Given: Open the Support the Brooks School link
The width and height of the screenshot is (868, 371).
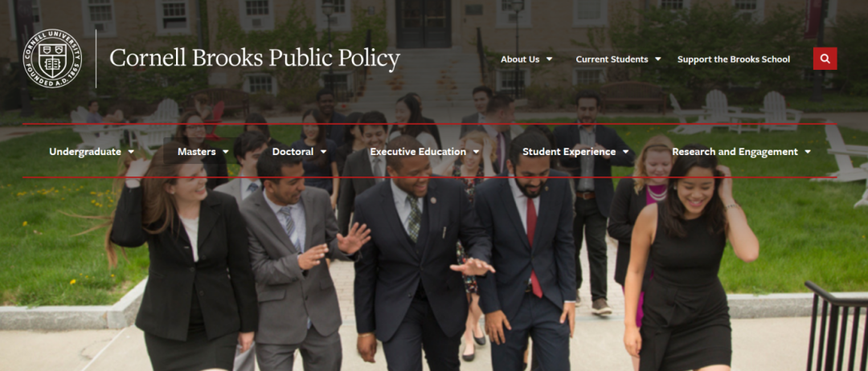Looking at the screenshot, I should [x=734, y=59].
